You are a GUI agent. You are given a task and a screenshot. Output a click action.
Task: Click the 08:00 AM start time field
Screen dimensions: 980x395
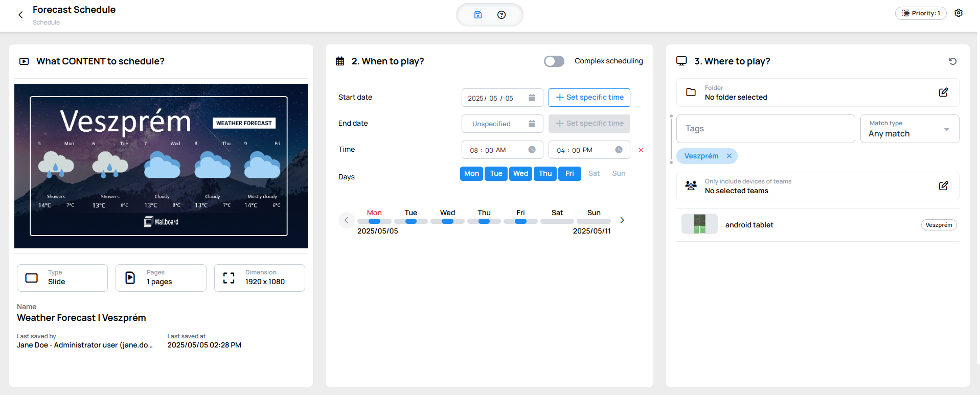[503, 150]
